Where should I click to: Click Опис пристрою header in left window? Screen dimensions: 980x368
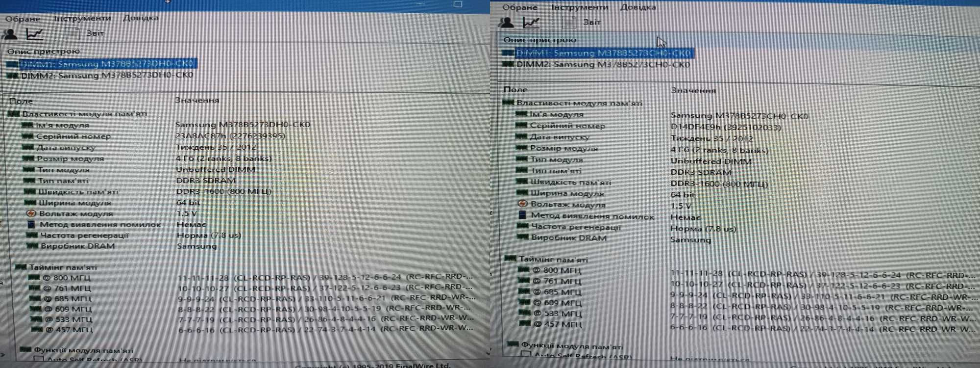click(x=43, y=51)
